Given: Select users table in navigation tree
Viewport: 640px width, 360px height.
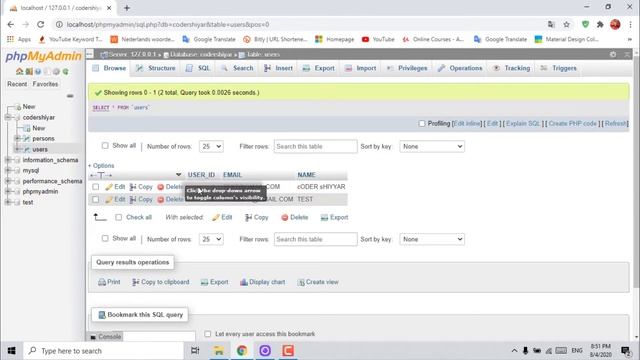Looking at the screenshot, I should (x=40, y=149).
